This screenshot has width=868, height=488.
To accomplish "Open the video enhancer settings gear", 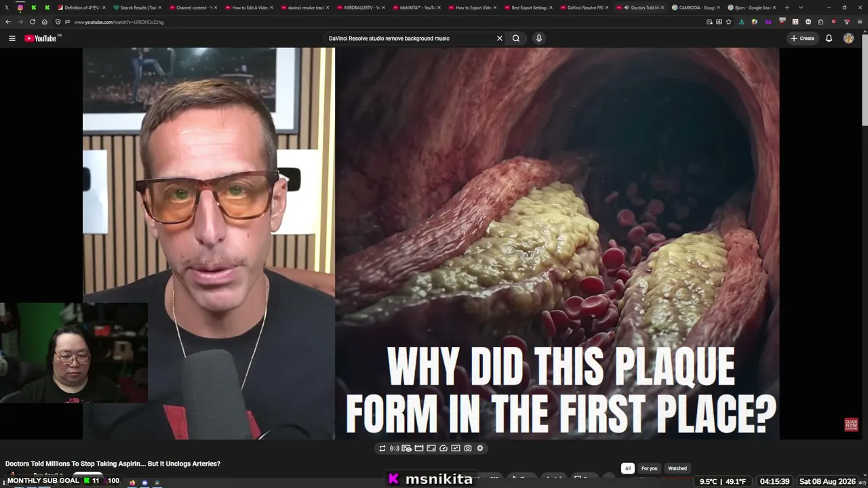I will click(480, 448).
